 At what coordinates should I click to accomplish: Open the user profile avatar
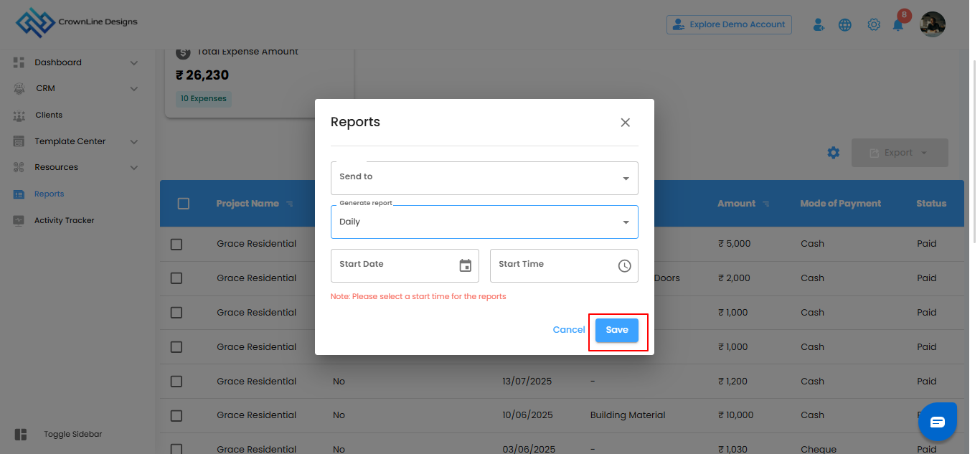pos(933,24)
